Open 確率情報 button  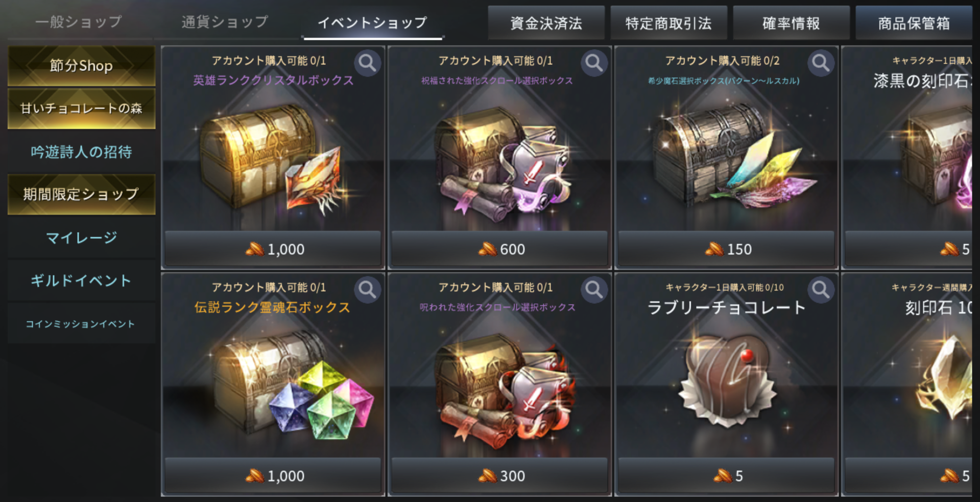click(x=791, y=23)
